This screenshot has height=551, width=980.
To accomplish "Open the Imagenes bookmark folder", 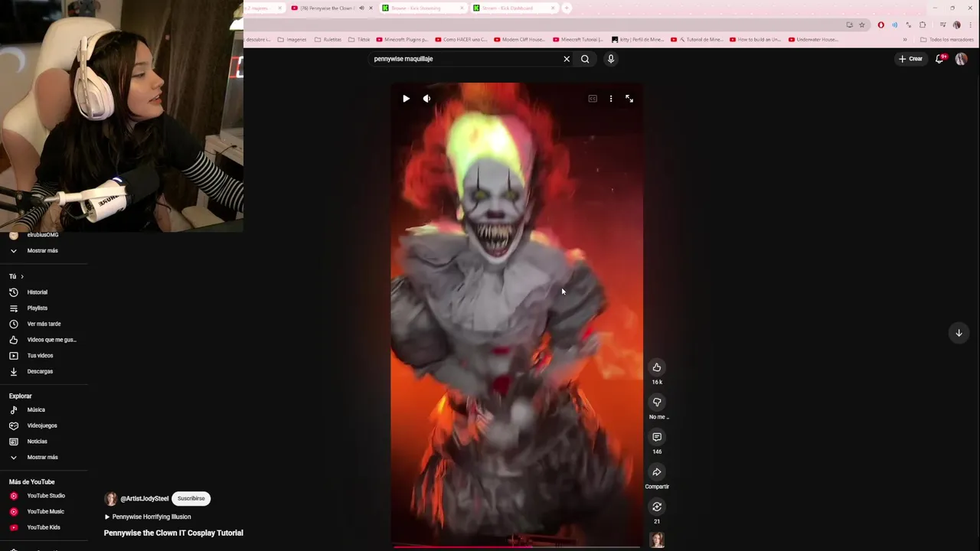I will click(x=292, y=40).
